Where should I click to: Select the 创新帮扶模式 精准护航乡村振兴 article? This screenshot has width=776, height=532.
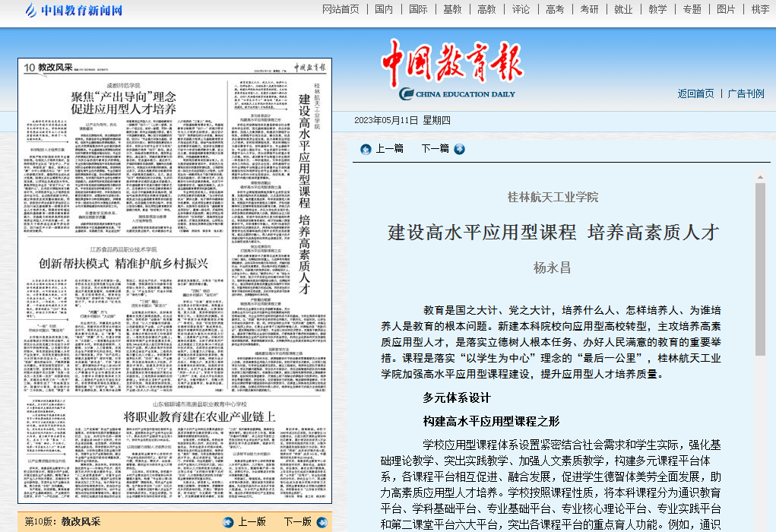123,264
